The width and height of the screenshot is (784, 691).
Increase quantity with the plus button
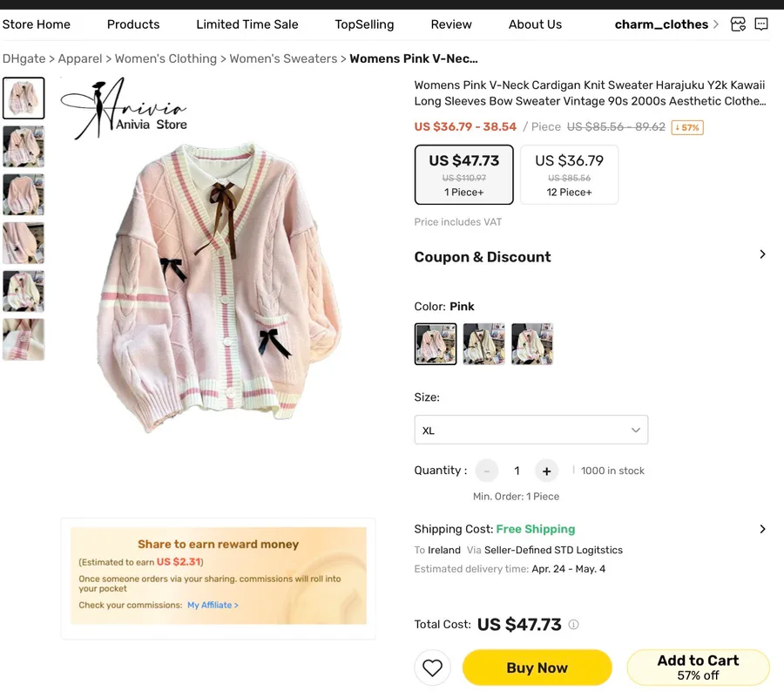[x=546, y=471]
